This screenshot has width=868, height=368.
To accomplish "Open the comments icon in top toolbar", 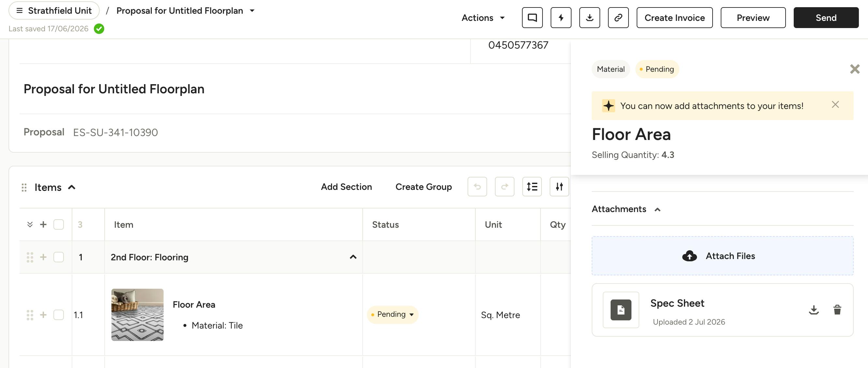I will point(532,18).
